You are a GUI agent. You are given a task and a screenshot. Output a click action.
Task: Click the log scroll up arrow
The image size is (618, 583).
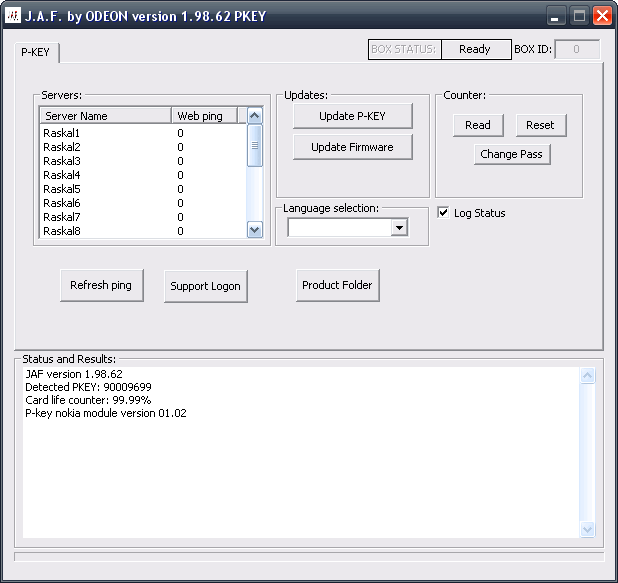tap(587, 375)
